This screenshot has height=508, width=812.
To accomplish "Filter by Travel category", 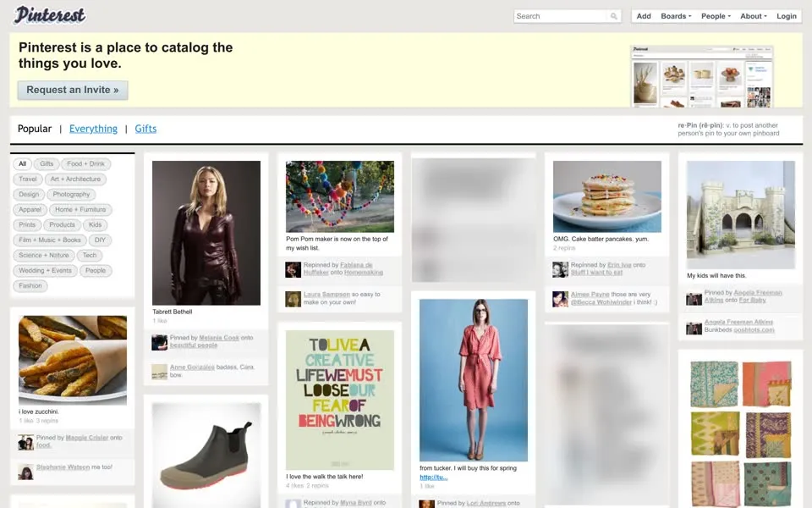I will click(28, 179).
